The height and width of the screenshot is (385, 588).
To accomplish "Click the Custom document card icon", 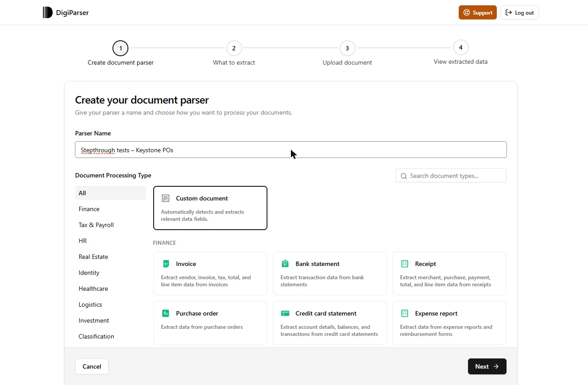I will [166, 198].
